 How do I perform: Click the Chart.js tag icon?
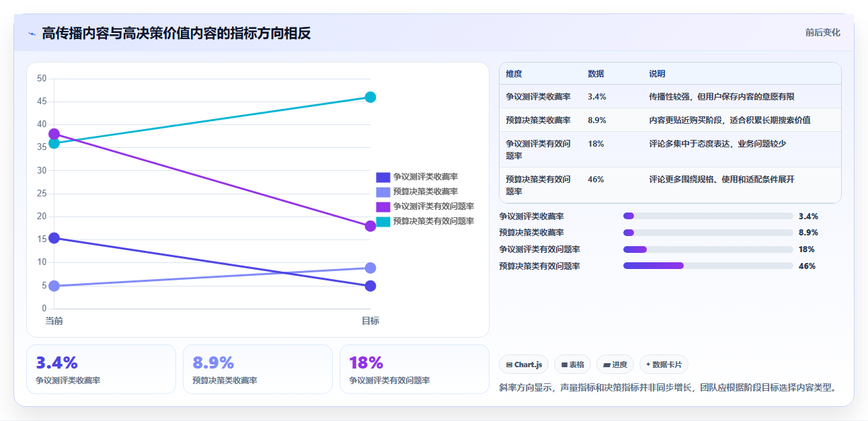(x=510, y=365)
